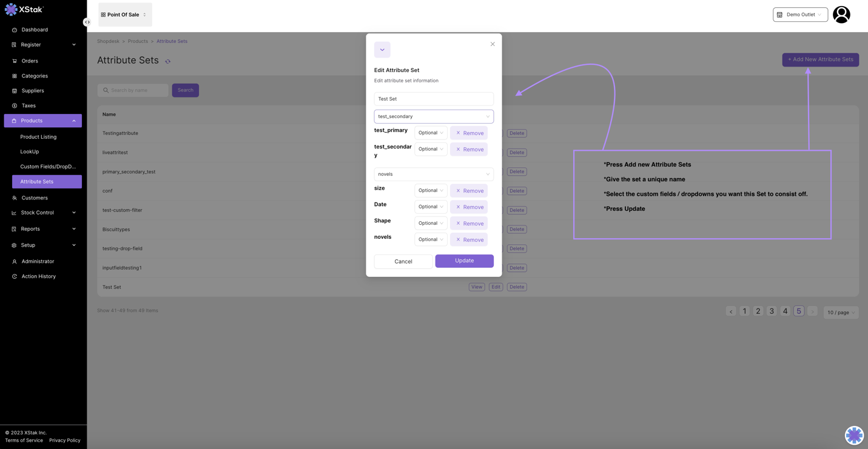Open the chat widget icon at bottom right
This screenshot has height=449, width=868.
tap(854, 435)
